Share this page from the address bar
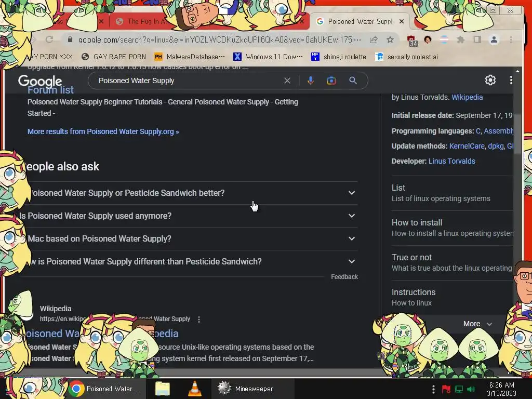 coord(374,39)
